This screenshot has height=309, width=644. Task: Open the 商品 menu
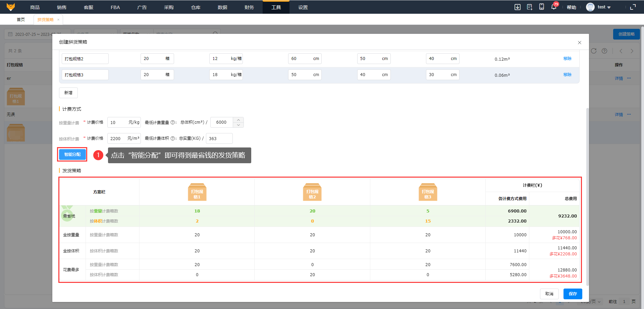35,7
